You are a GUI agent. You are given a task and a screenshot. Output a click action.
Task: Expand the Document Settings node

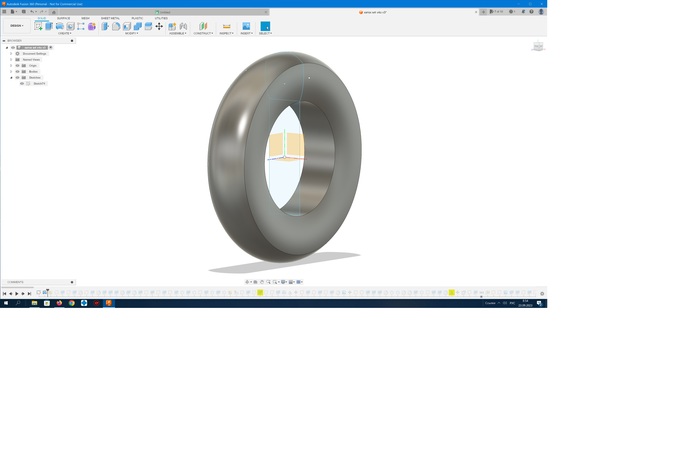[x=11, y=54]
